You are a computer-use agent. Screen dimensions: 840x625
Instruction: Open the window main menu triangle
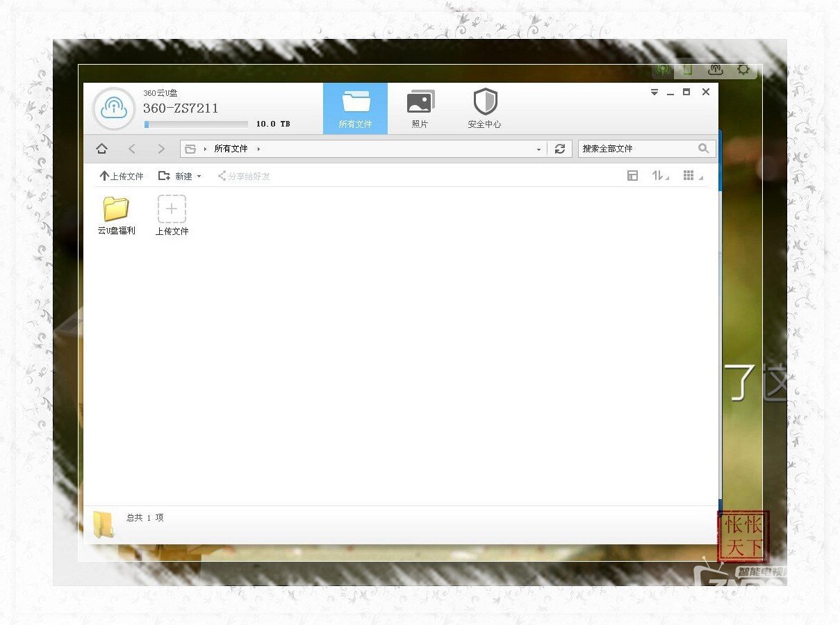tap(654, 92)
